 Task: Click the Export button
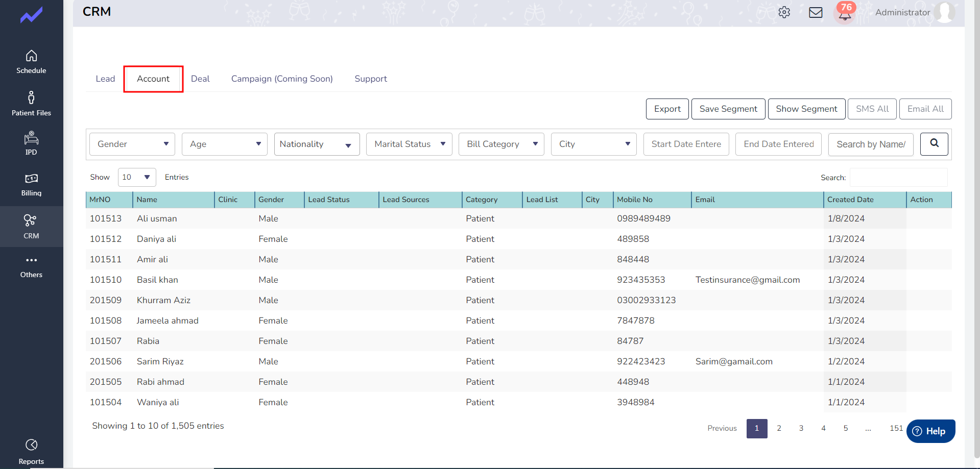click(667, 109)
